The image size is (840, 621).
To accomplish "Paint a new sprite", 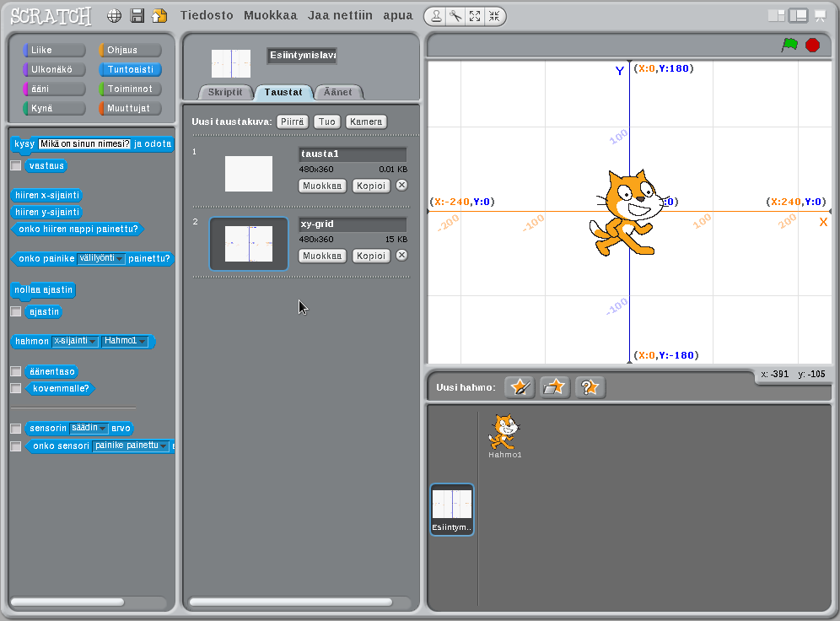I will (x=520, y=386).
